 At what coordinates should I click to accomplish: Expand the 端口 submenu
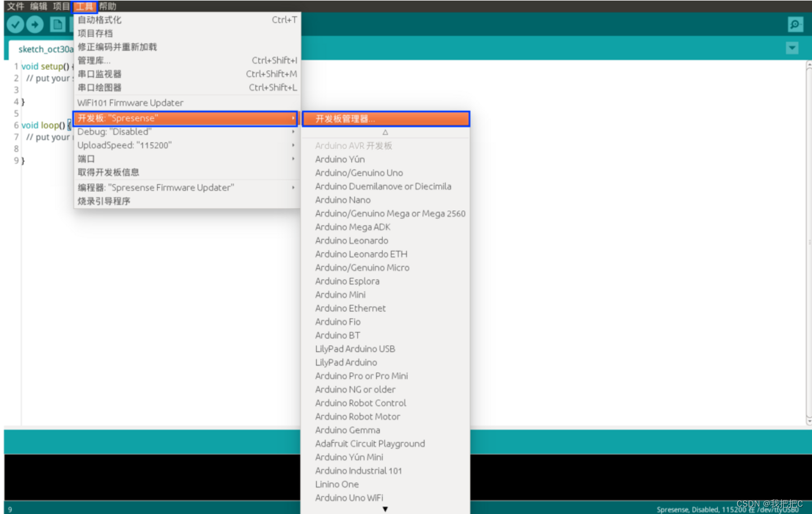pyautogui.click(x=187, y=159)
